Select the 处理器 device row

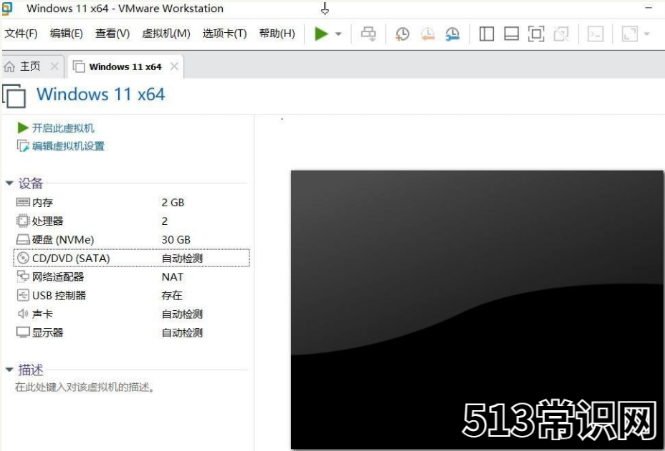click(131, 221)
